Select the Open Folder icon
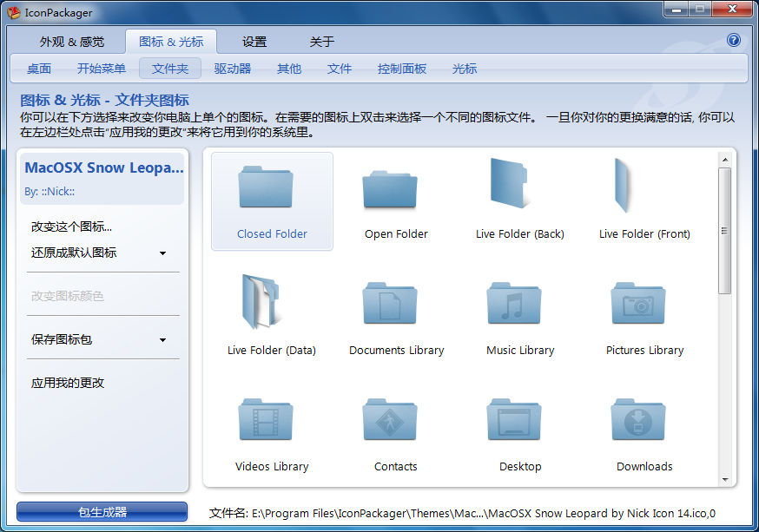The width and height of the screenshot is (759, 532). 390,190
